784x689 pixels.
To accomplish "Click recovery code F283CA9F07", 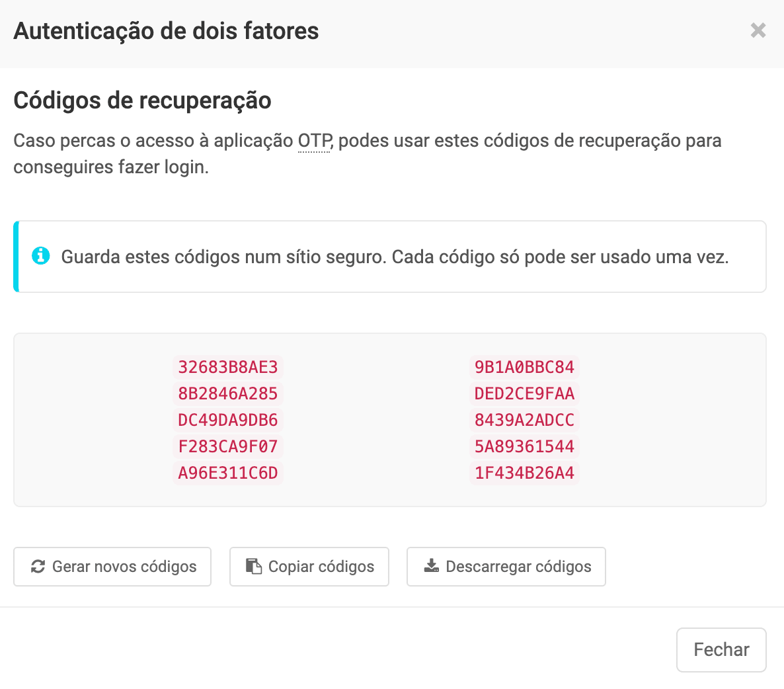I will coord(228,446).
